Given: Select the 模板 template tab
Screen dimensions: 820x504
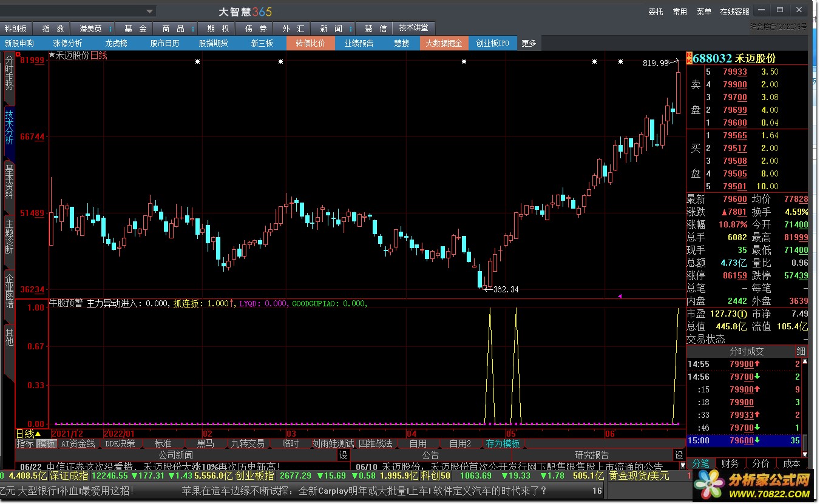Looking at the screenshot, I should [x=47, y=444].
